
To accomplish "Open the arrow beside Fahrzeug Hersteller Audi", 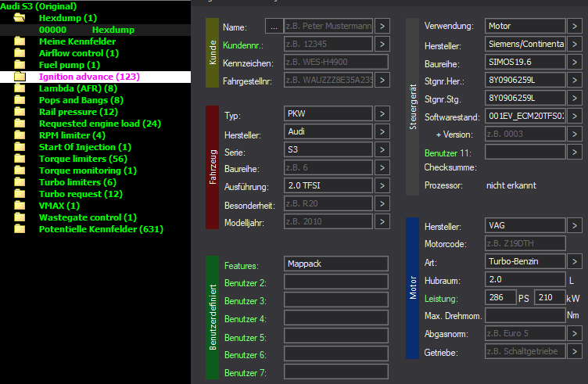I will tap(382, 131).
